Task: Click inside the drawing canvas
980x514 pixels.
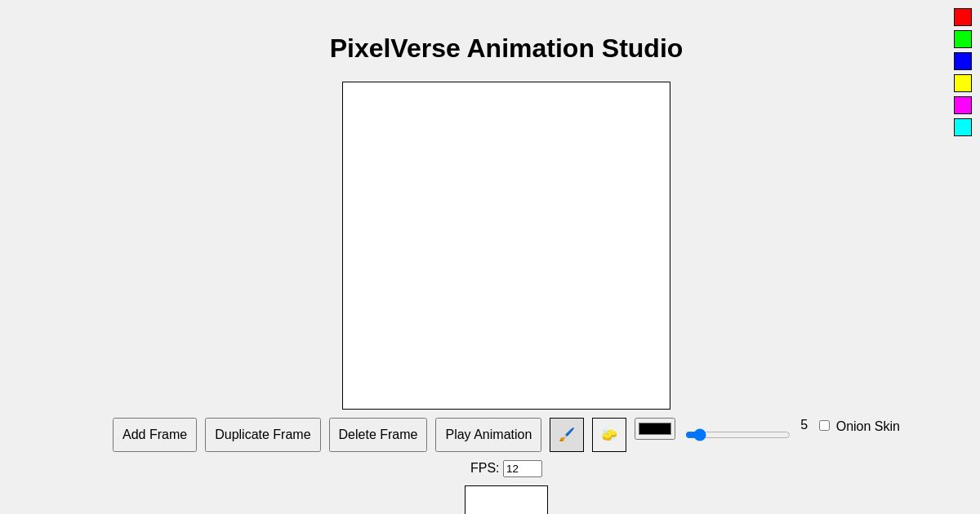Action: point(506,246)
